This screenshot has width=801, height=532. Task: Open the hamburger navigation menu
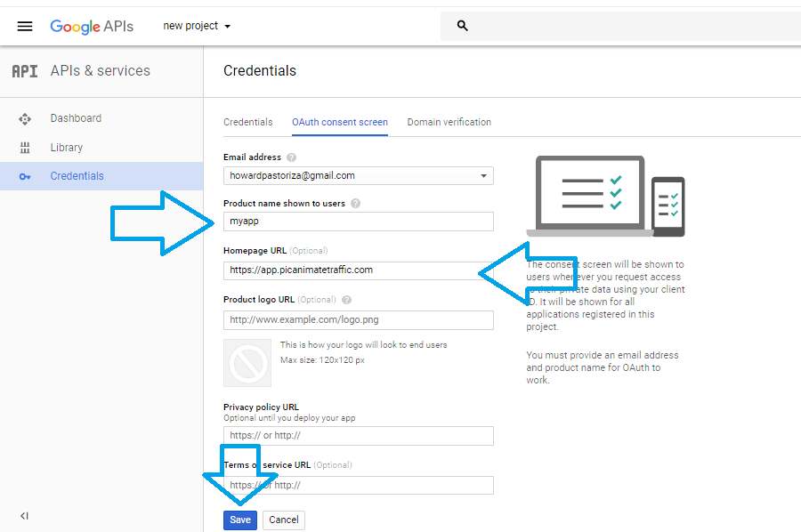[x=25, y=26]
